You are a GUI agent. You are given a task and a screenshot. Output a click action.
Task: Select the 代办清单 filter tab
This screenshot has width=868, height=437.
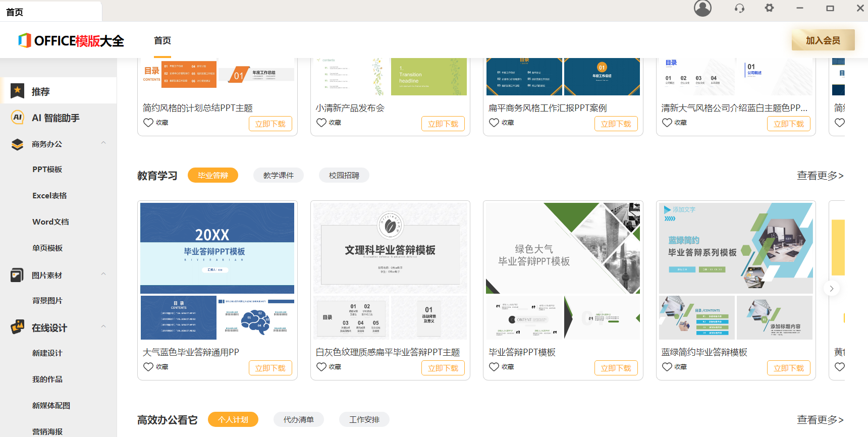coord(299,419)
